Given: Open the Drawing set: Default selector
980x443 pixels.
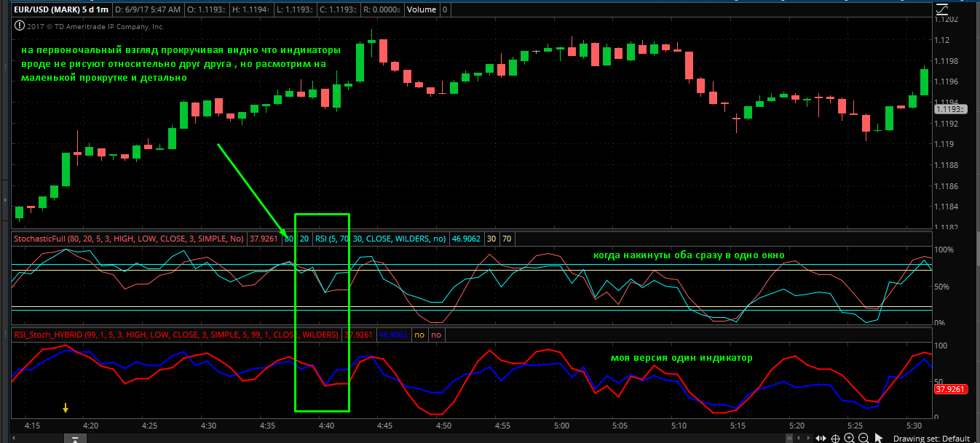Looking at the screenshot, I should coord(931,438).
